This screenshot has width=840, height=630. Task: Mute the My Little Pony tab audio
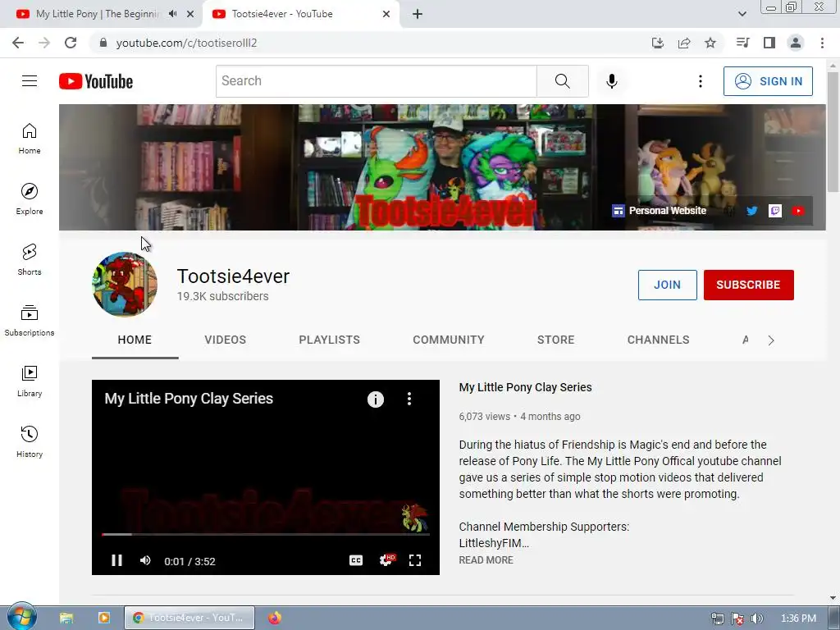172,14
